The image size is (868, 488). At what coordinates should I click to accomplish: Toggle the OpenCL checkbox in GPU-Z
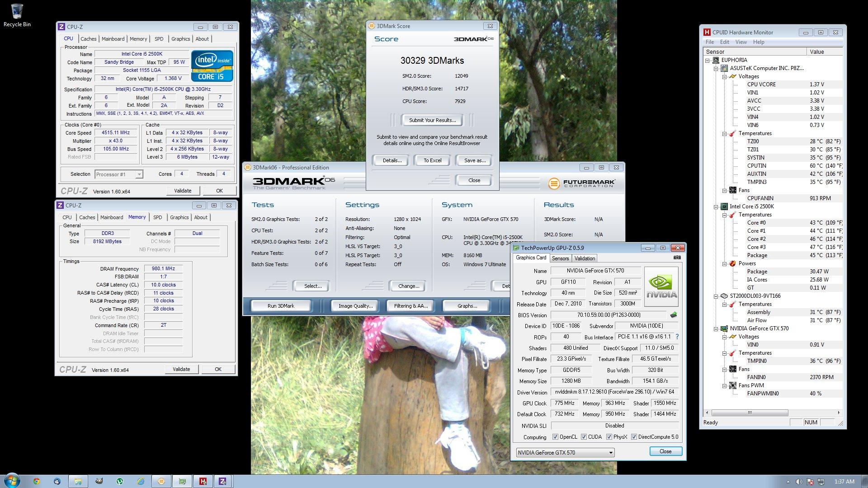pos(556,437)
